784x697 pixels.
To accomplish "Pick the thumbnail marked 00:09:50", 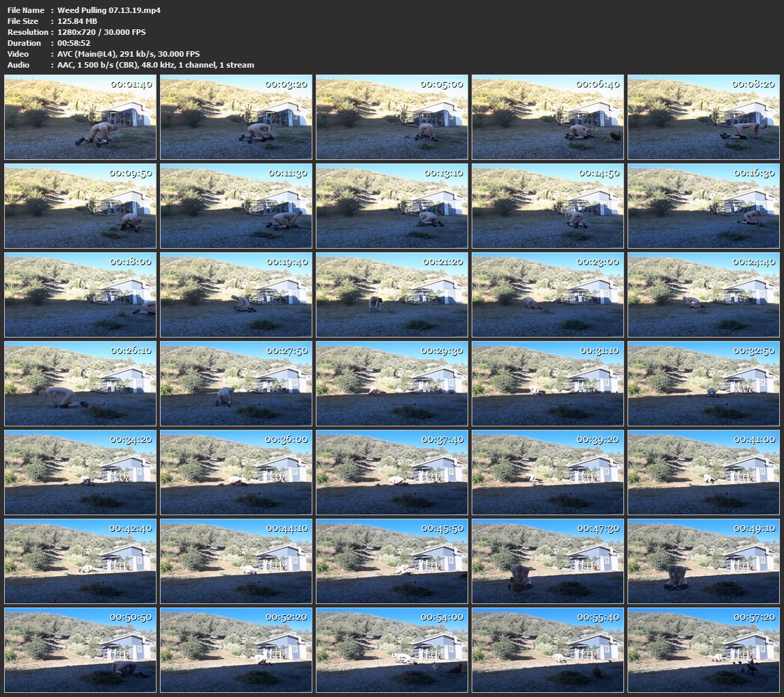I will pos(80,206).
